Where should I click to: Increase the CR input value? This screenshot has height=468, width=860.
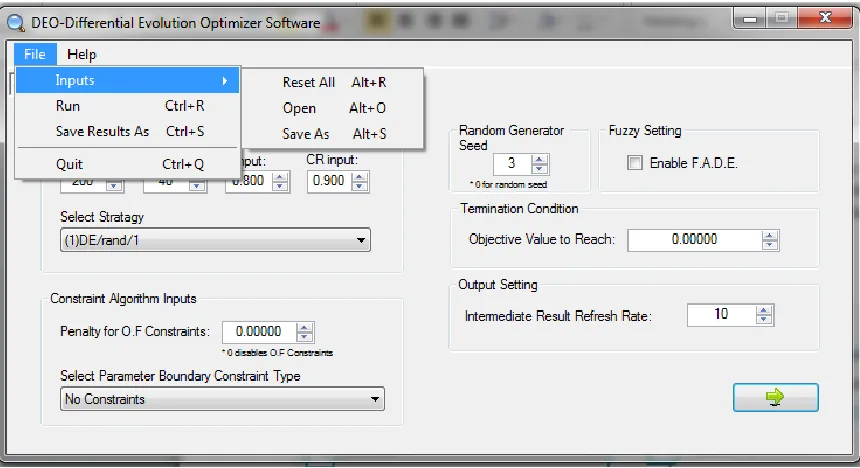(360, 177)
